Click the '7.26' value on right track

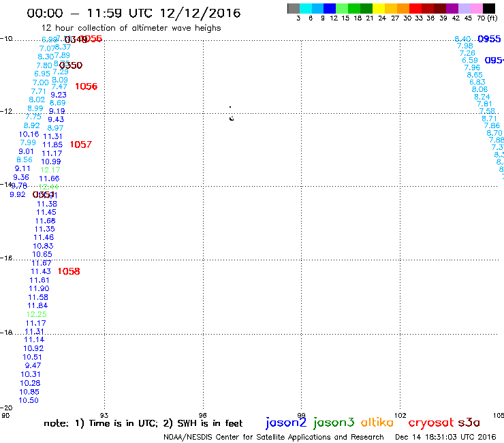click(x=467, y=53)
